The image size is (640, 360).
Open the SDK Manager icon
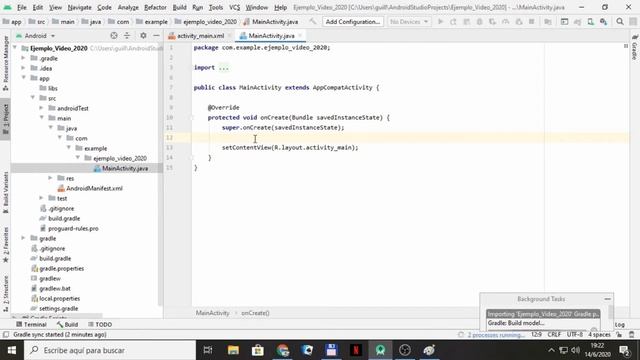click(603, 22)
